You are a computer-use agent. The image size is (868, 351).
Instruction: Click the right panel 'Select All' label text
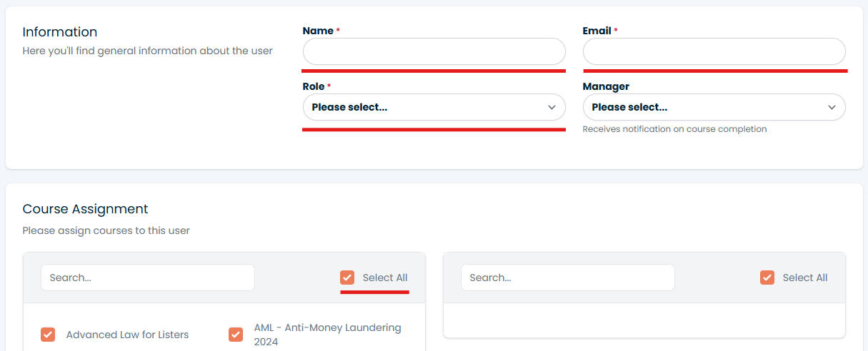805,278
